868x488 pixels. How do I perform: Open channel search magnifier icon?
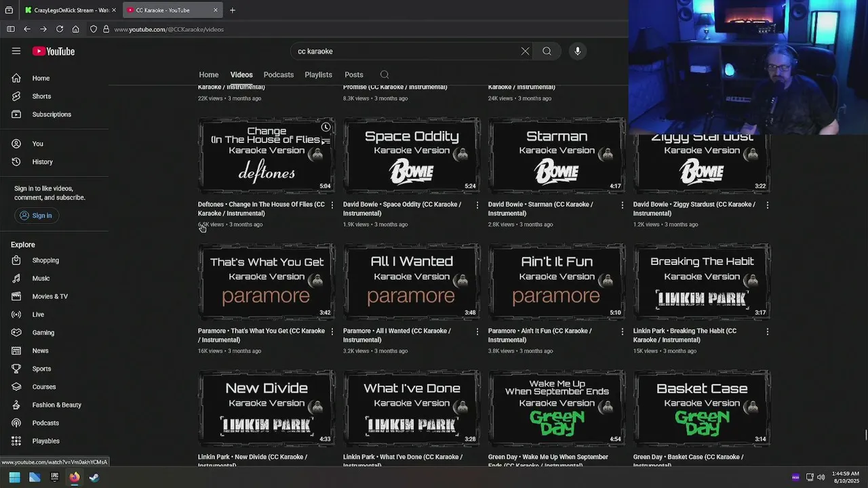(384, 75)
